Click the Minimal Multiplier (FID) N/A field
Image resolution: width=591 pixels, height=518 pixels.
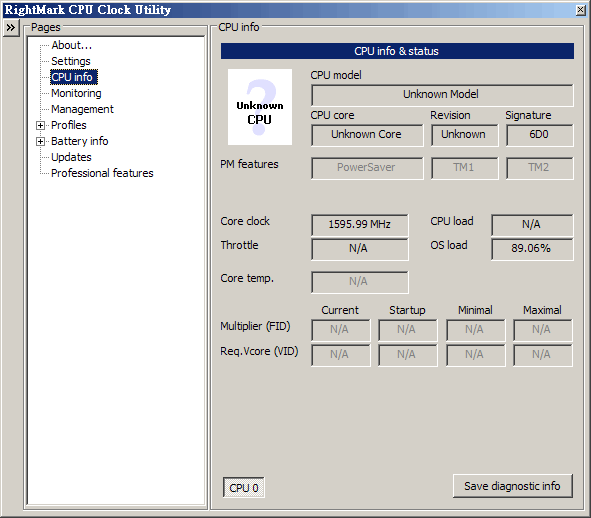pyautogui.click(x=475, y=330)
